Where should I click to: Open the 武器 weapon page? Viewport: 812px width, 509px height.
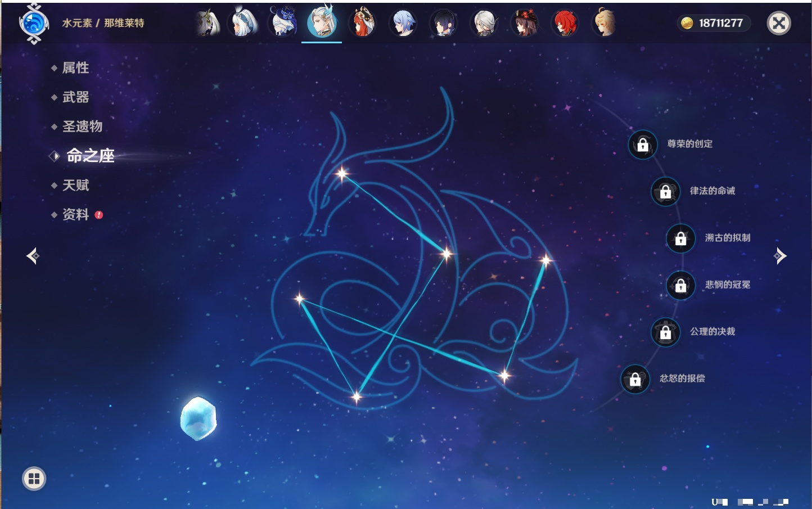(x=75, y=97)
